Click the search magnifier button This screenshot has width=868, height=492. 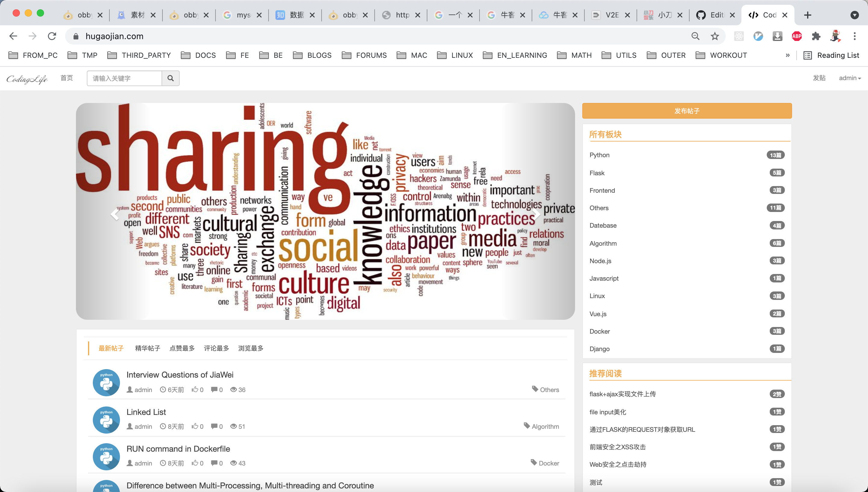click(170, 78)
